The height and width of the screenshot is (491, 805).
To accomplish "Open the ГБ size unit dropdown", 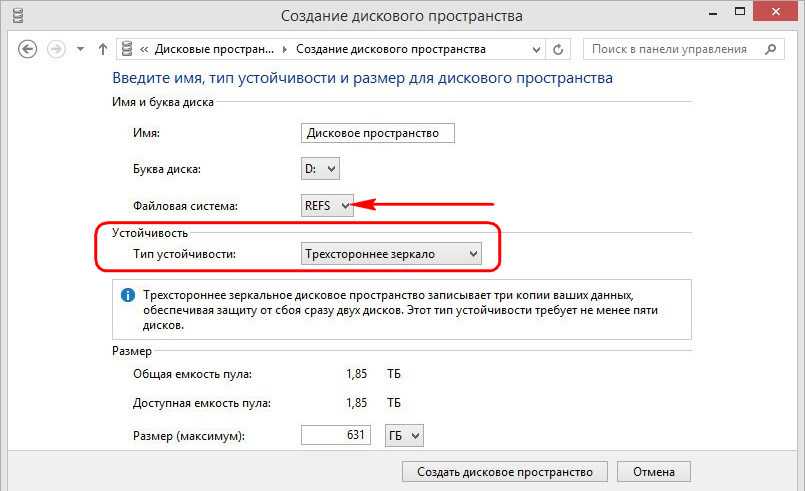I will [x=404, y=436].
